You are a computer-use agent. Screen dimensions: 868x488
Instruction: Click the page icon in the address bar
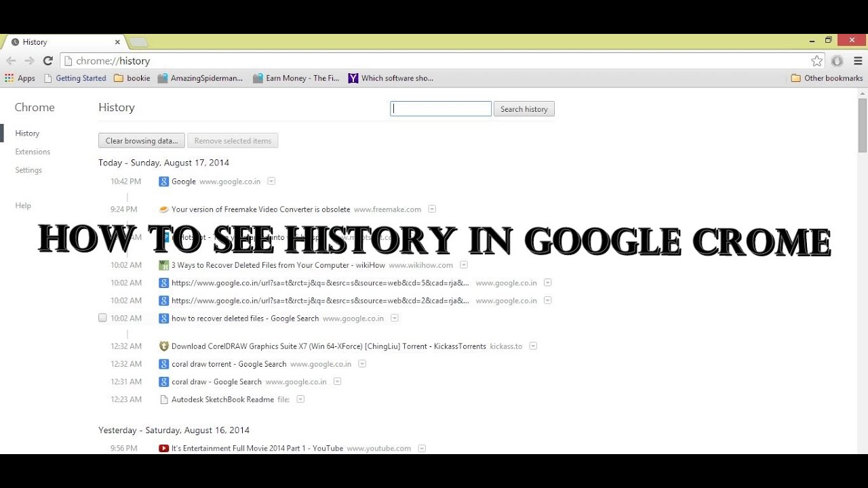pos(67,61)
